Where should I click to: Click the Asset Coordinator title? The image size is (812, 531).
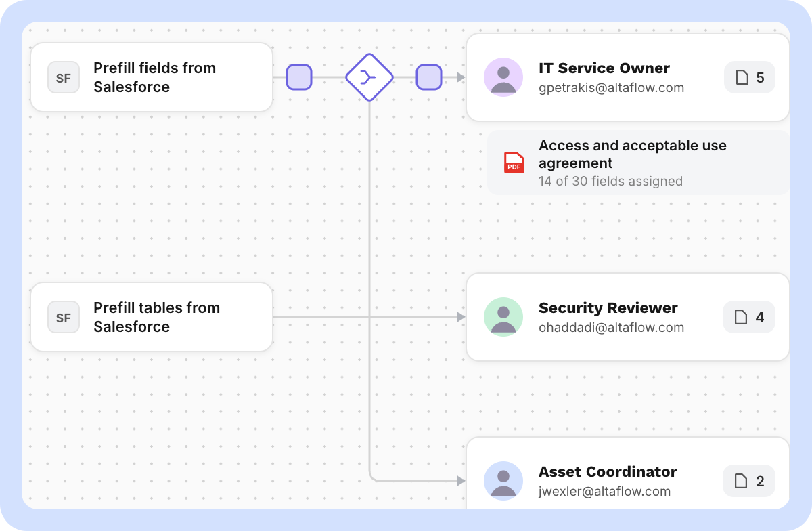608,471
